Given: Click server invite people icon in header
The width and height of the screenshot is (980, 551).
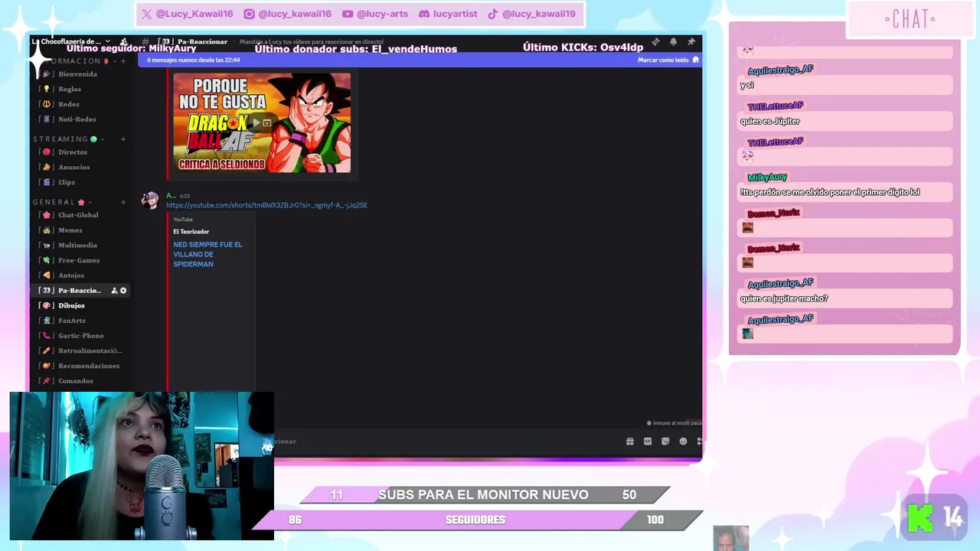Looking at the screenshot, I should [x=124, y=42].
